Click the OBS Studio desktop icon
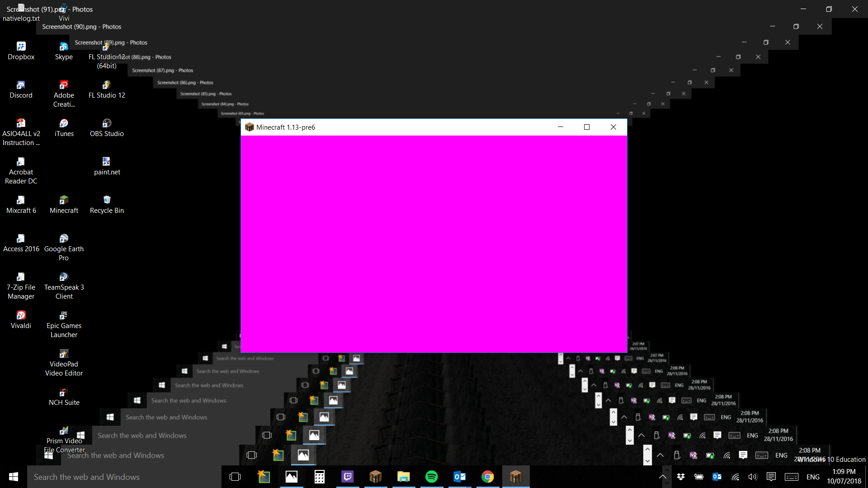 point(107,127)
